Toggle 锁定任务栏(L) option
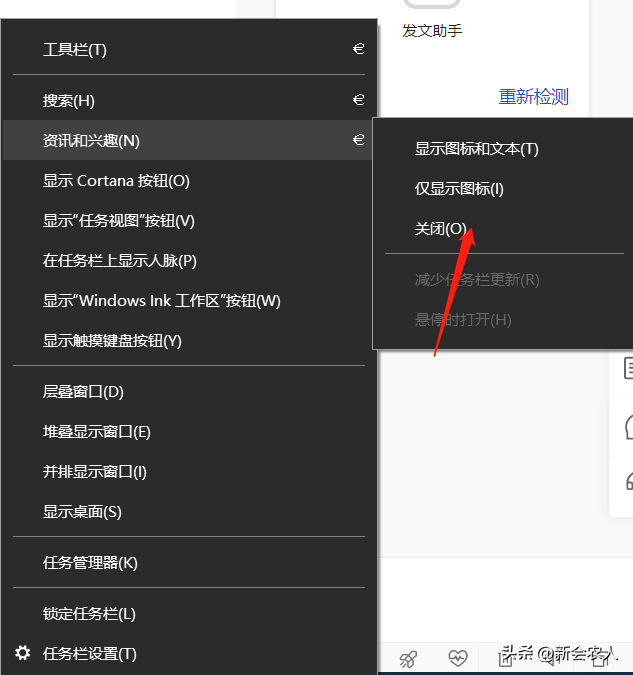This screenshot has width=633, height=675. 189,613
